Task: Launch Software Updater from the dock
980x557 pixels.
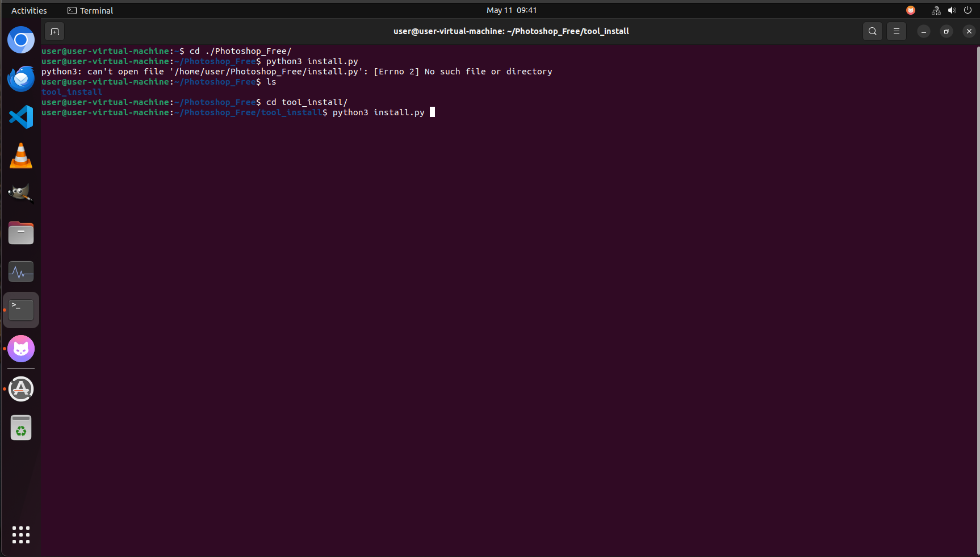Action: (x=21, y=389)
